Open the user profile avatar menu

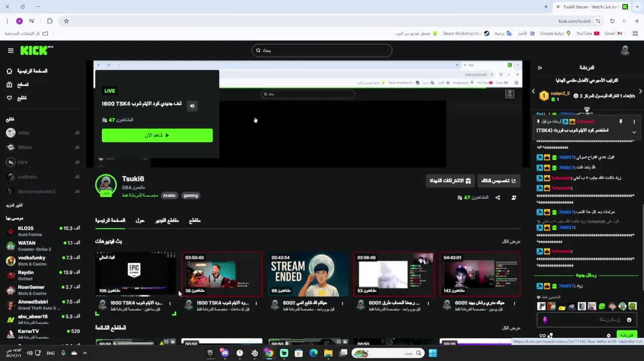pyautogui.click(x=625, y=50)
